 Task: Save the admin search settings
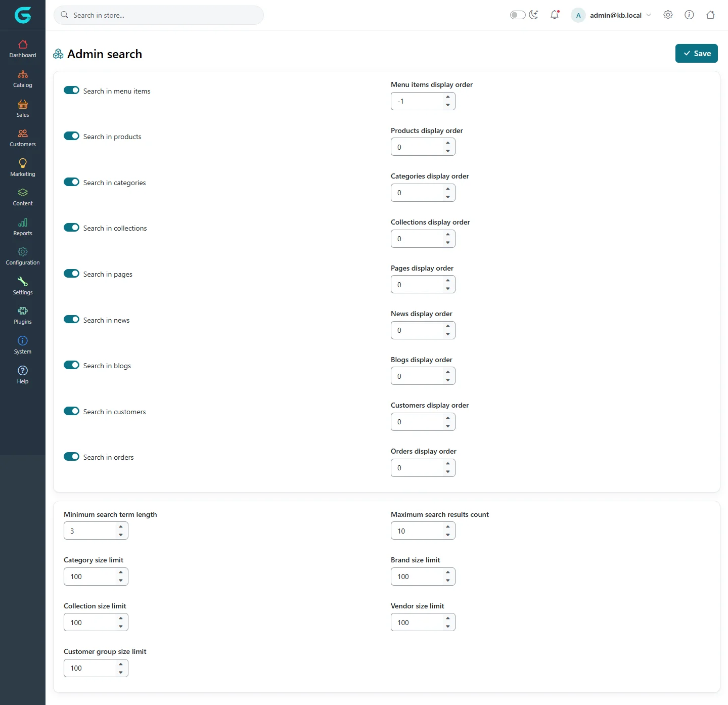tap(697, 54)
